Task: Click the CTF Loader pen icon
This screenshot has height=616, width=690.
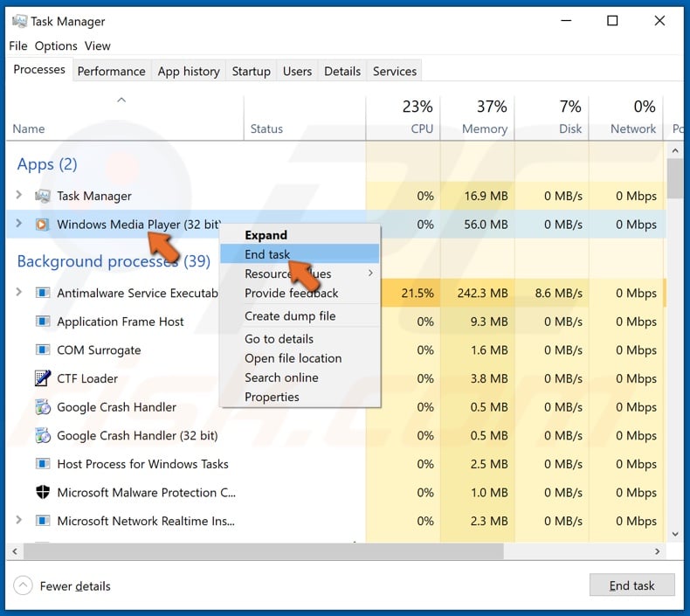Action: coord(42,378)
